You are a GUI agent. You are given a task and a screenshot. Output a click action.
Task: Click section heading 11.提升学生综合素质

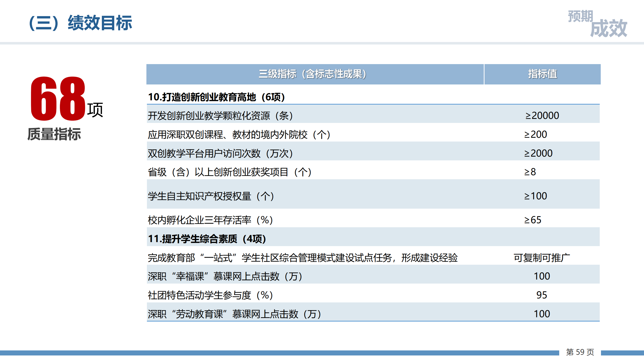[x=207, y=239]
